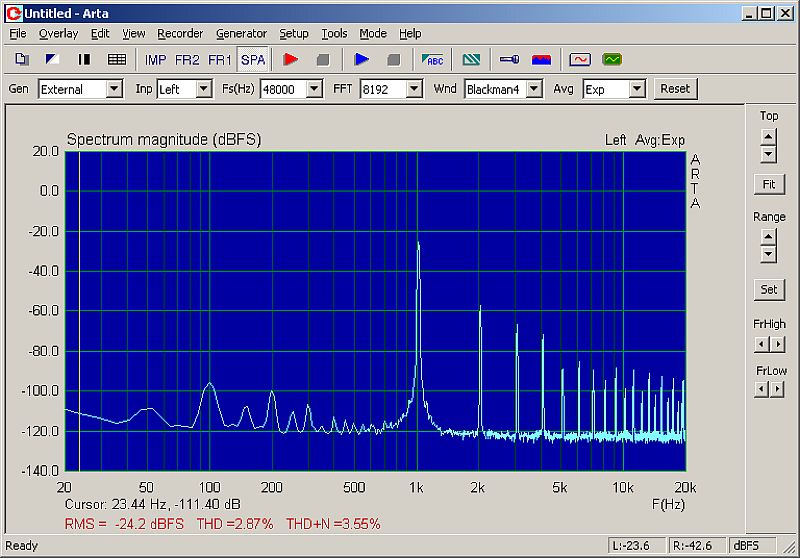800x558 pixels.
Task: Open the Inp input channel dropdown
Action: point(204,89)
